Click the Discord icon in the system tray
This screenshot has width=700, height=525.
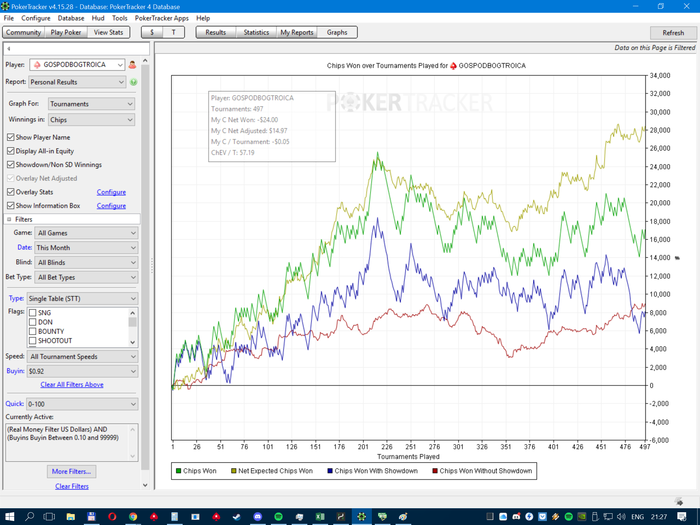pyautogui.click(x=516, y=517)
